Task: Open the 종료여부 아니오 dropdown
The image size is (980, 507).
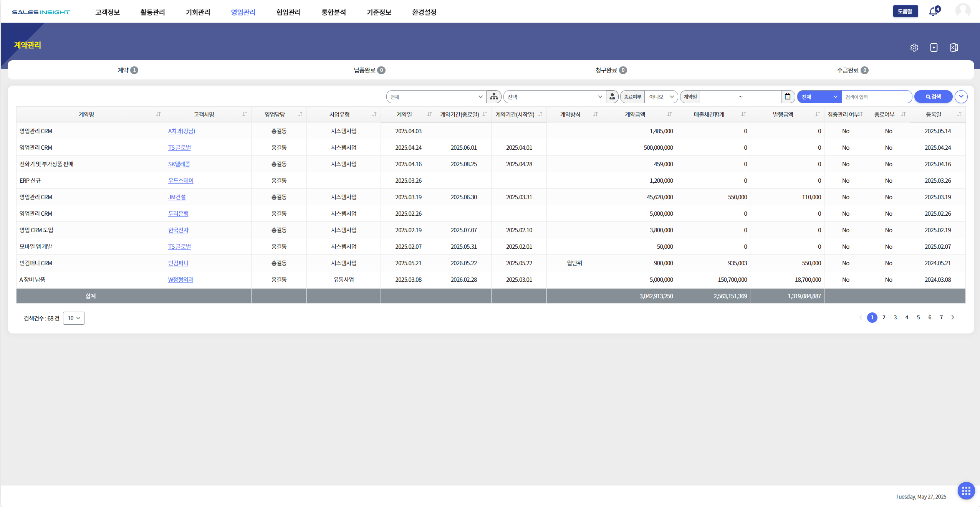Action: [x=661, y=97]
